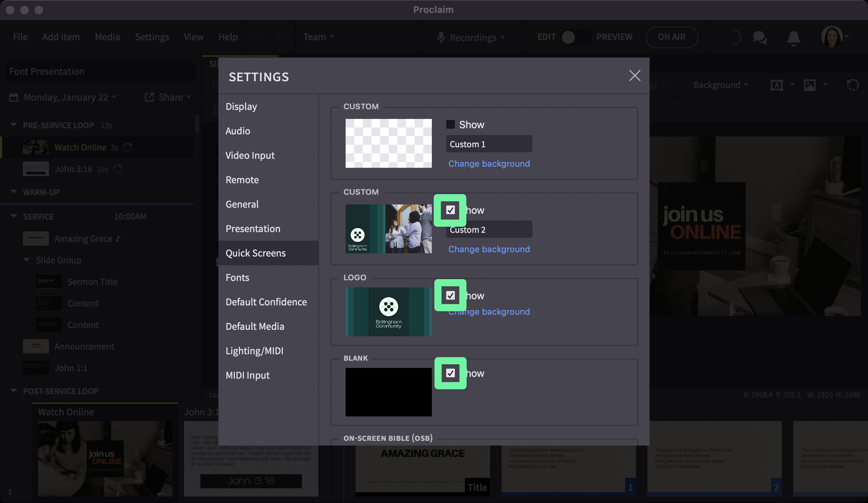The width and height of the screenshot is (868, 503).
Task: Uncheck Show checkbox for Custom 2
Action: 451,210
